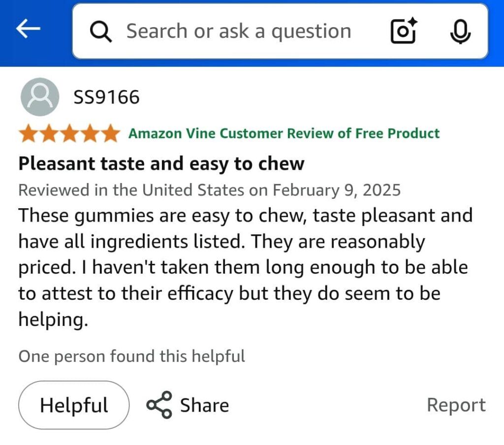Mark the review as Helpful

coord(74,405)
